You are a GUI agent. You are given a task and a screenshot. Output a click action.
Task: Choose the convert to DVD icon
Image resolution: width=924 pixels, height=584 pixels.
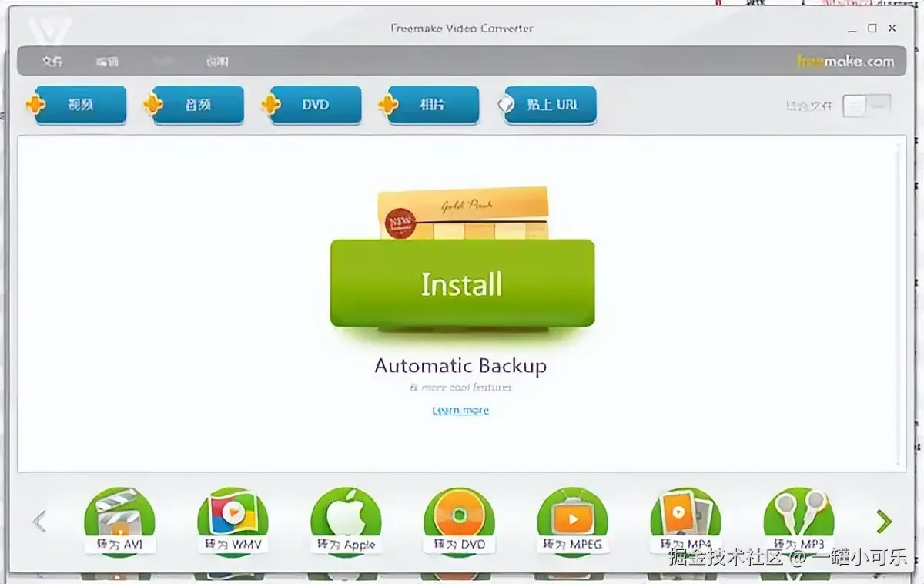point(459,522)
